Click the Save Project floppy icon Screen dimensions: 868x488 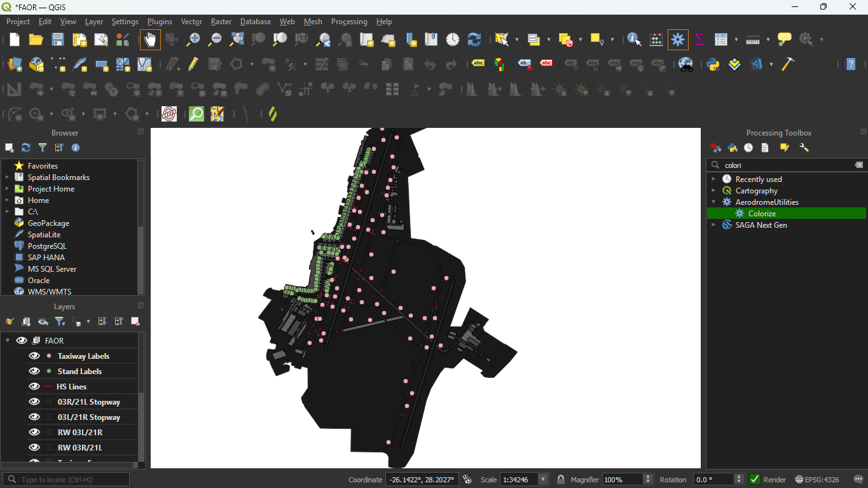point(58,39)
